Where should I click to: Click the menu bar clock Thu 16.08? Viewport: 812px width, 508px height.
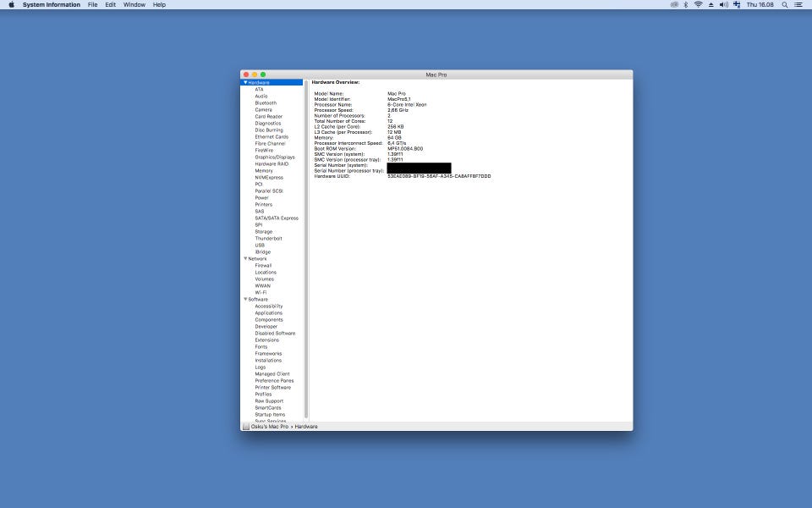pos(760,5)
